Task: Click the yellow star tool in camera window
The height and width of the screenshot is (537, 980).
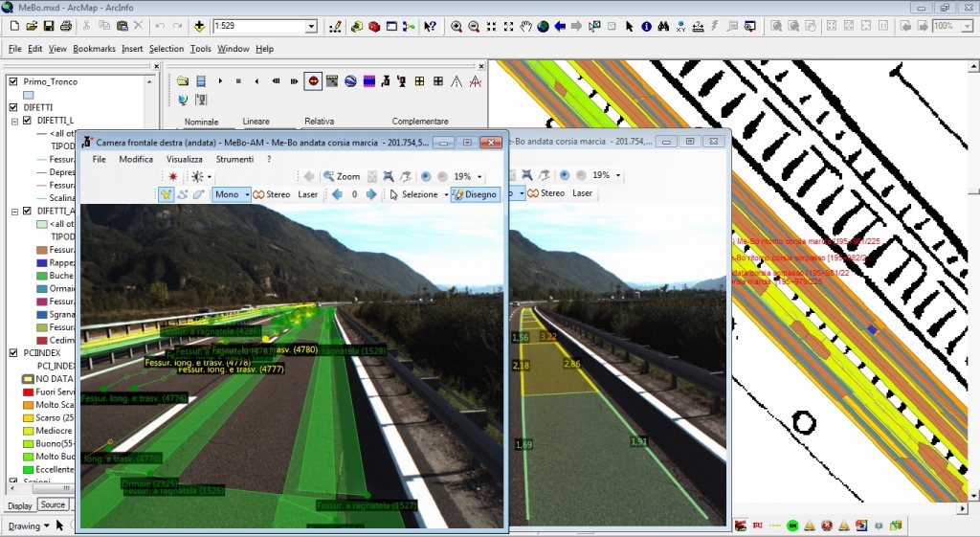Action: [x=166, y=194]
